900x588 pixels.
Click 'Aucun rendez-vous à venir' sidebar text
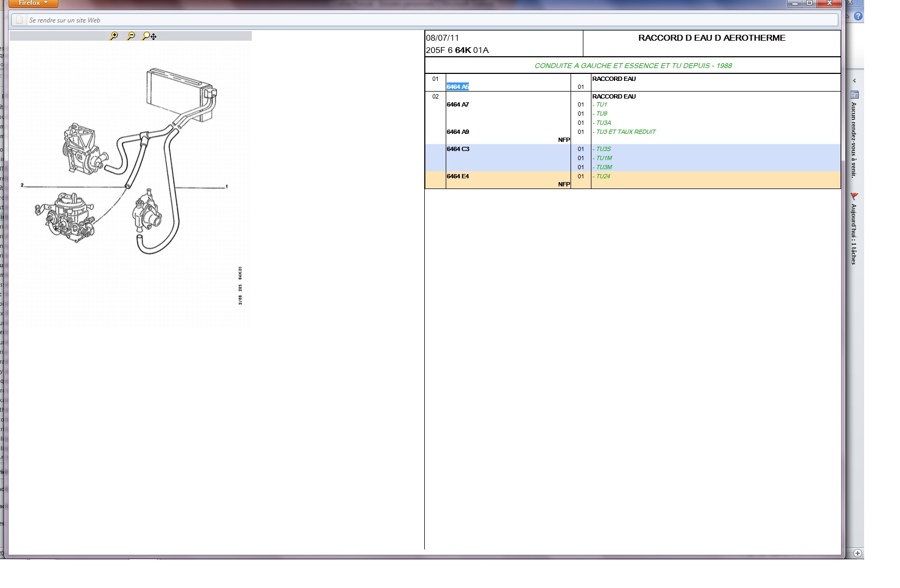point(854,139)
